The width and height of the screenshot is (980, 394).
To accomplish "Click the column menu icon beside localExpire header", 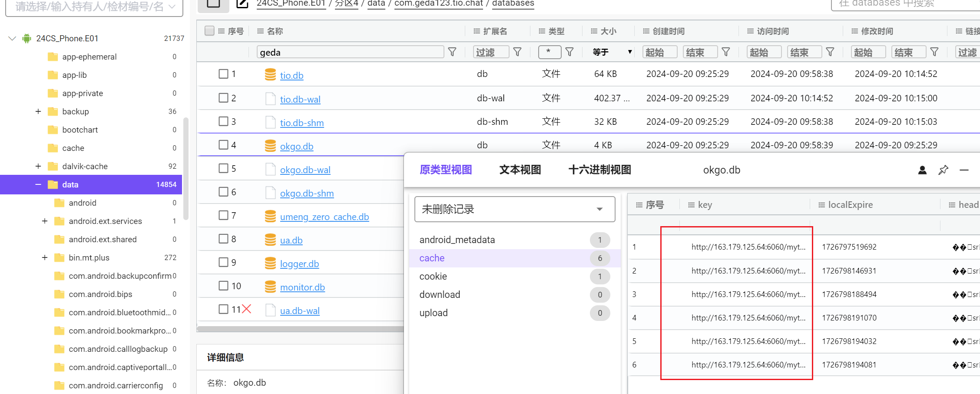I will click(x=822, y=205).
